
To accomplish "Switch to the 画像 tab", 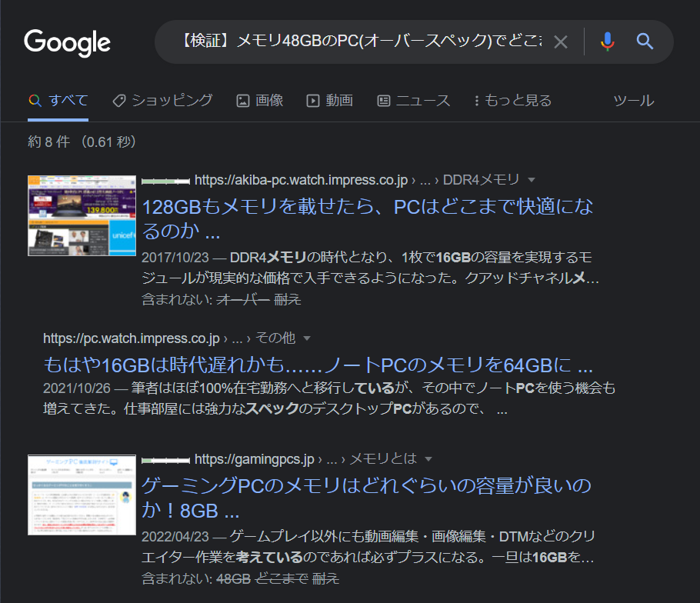I will [260, 100].
